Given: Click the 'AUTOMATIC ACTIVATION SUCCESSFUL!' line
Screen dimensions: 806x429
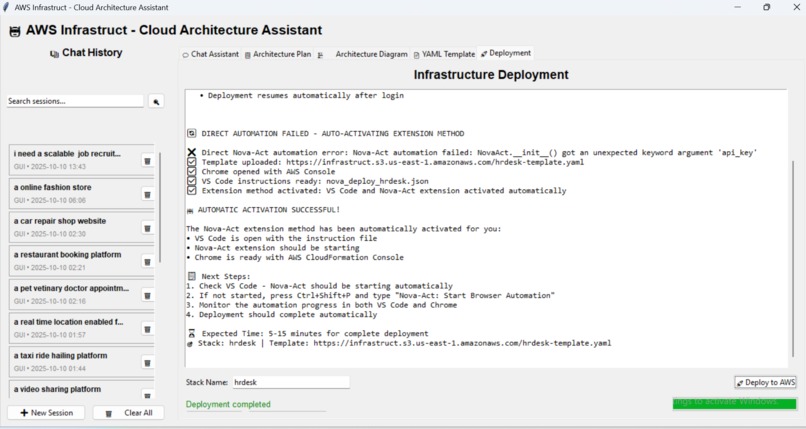Looking at the screenshot, I should pos(263,210).
